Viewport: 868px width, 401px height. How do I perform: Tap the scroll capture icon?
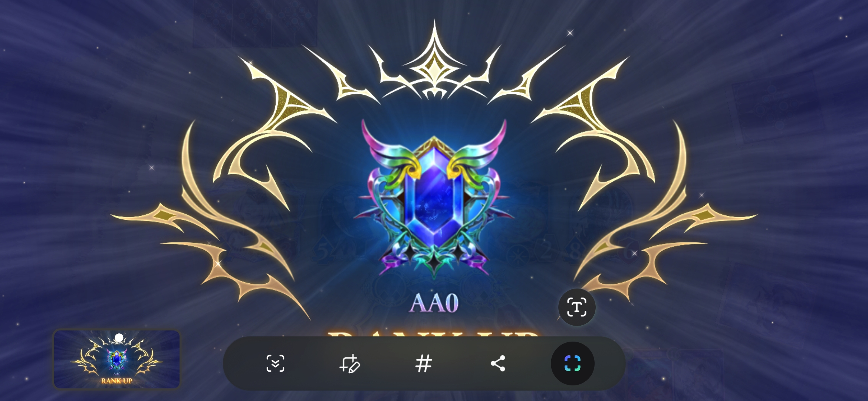(275, 363)
